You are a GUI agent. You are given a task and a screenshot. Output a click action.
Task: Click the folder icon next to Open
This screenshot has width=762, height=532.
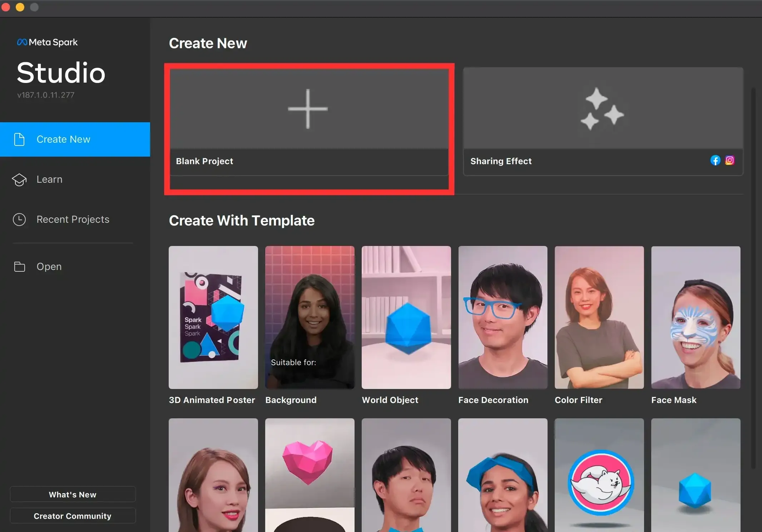[x=19, y=267]
